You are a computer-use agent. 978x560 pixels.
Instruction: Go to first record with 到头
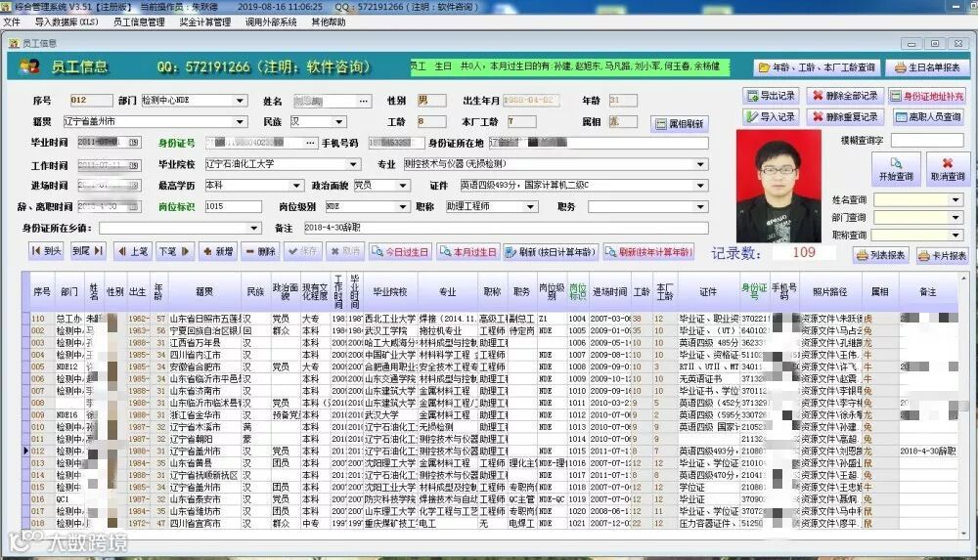pyautogui.click(x=46, y=251)
